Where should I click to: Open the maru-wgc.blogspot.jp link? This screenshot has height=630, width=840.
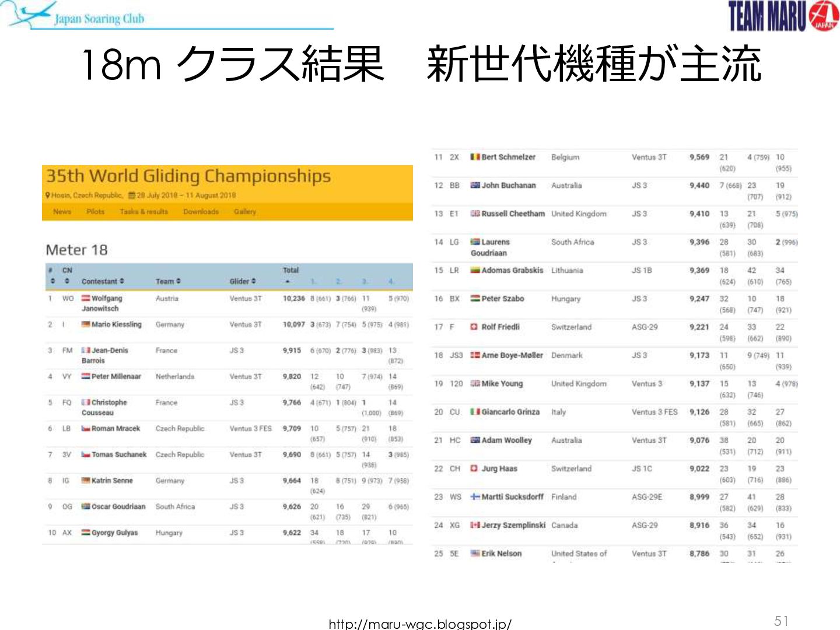[x=420, y=624]
